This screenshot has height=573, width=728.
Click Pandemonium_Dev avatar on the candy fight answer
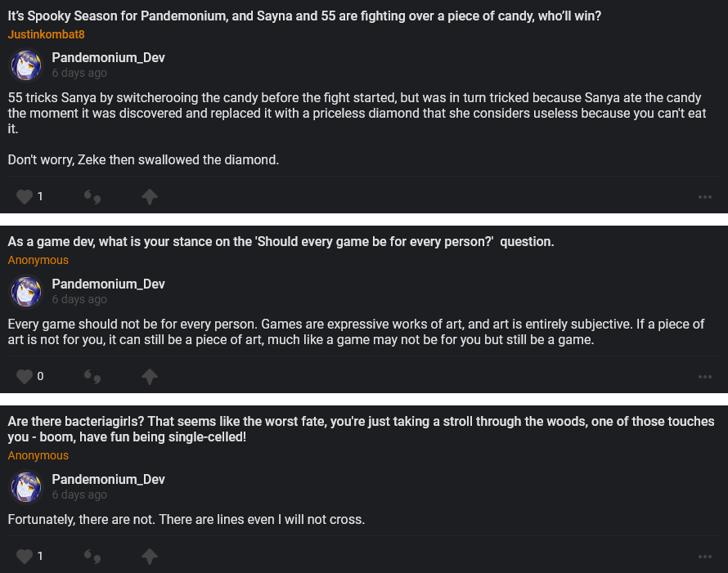(x=26, y=65)
